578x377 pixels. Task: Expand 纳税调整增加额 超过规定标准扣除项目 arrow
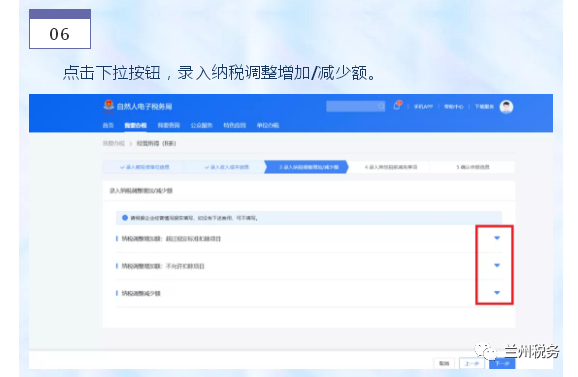click(497, 238)
